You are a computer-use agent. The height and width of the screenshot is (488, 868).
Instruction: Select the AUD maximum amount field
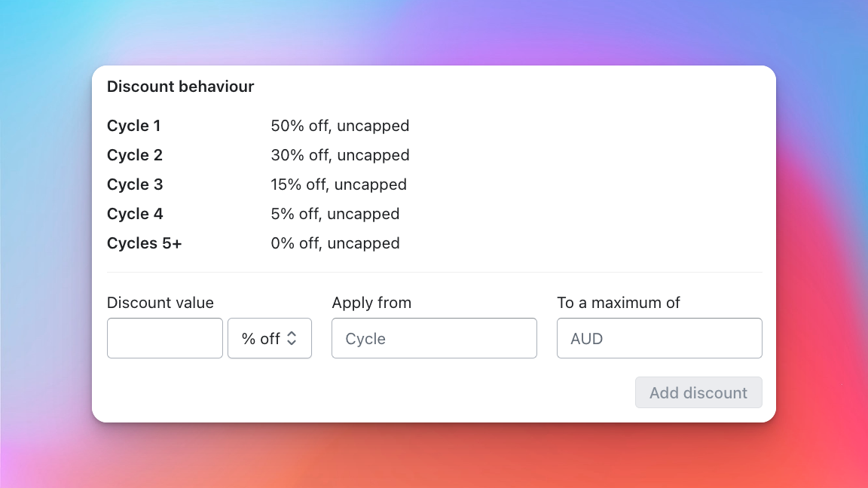(x=659, y=338)
